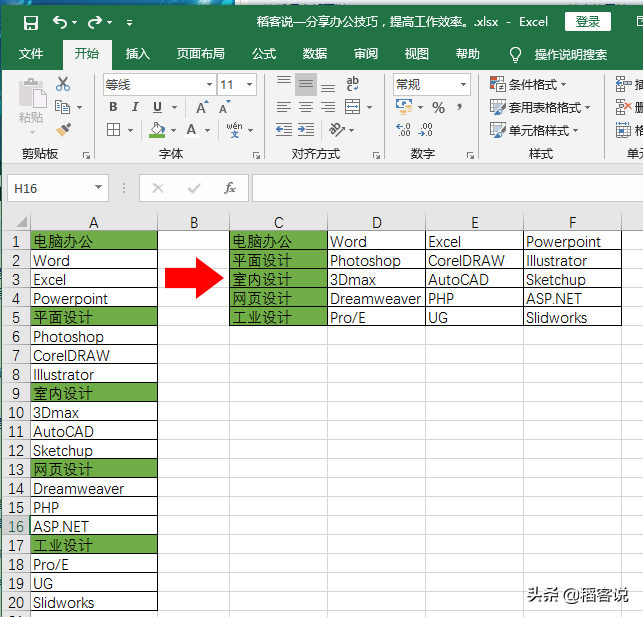Increase the cell indent
The image size is (643, 617).
pyautogui.click(x=306, y=130)
